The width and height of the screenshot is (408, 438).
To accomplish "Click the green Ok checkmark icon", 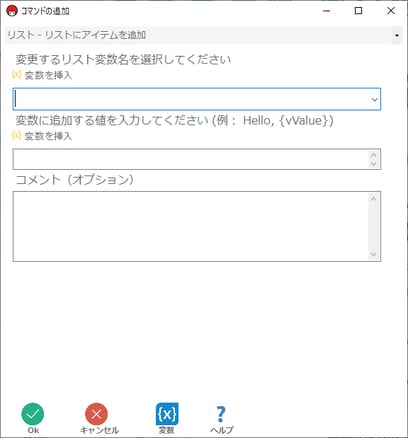I will [x=33, y=414].
